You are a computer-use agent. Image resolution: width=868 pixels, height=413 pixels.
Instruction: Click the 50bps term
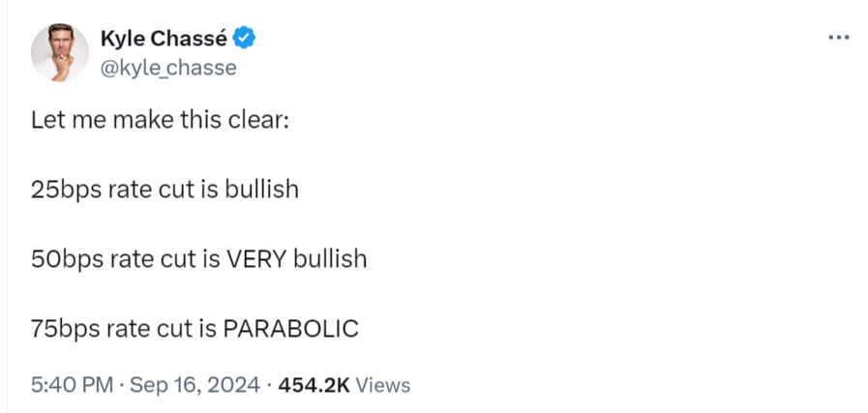tap(67, 259)
